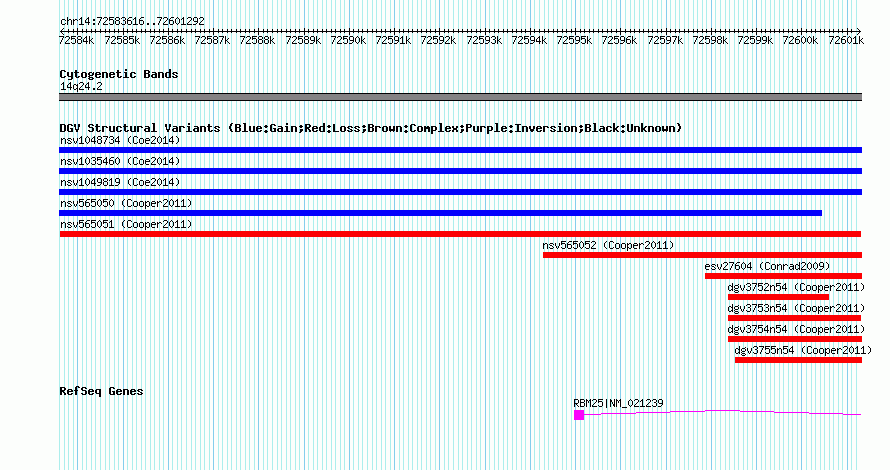Click the Cytogenetic Bands track title
This screenshot has width=890, height=470.
tap(119, 74)
